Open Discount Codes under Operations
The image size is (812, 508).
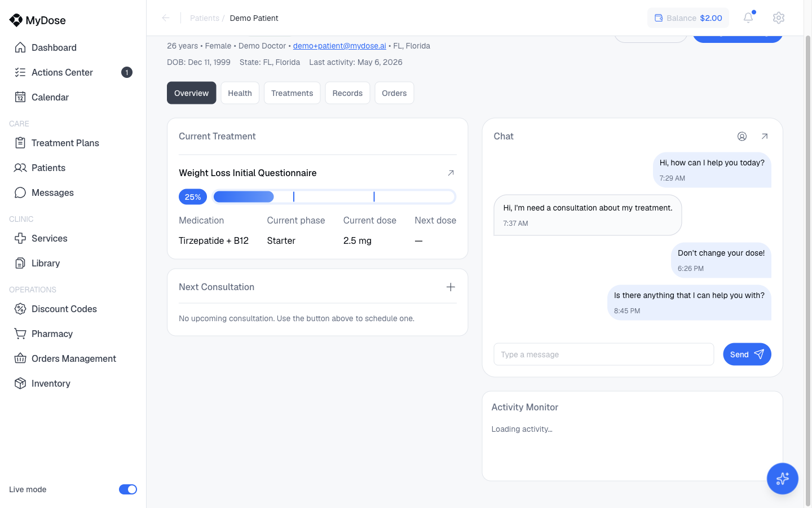[64, 309]
